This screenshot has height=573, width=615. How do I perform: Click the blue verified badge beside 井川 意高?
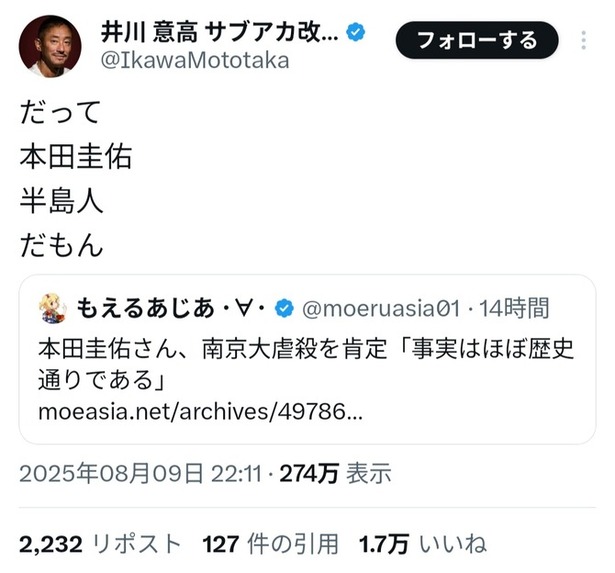click(x=355, y=32)
